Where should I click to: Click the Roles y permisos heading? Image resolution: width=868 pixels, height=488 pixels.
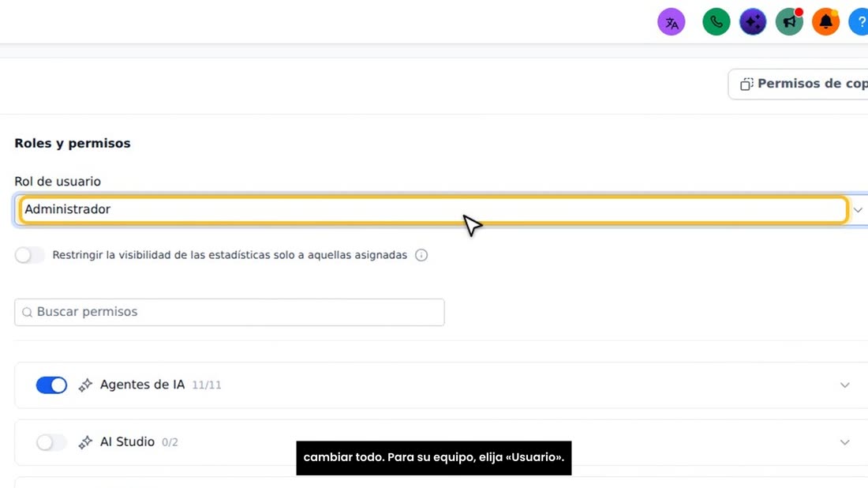(73, 144)
